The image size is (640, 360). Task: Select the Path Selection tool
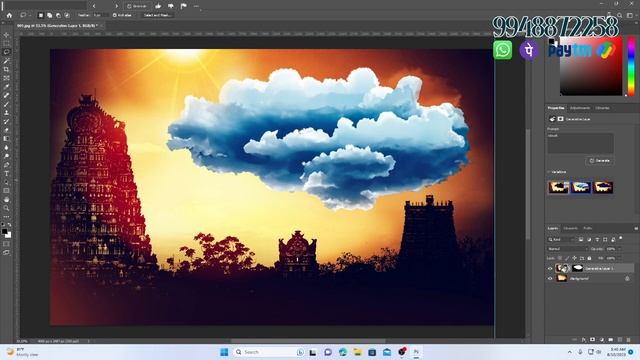[6, 182]
